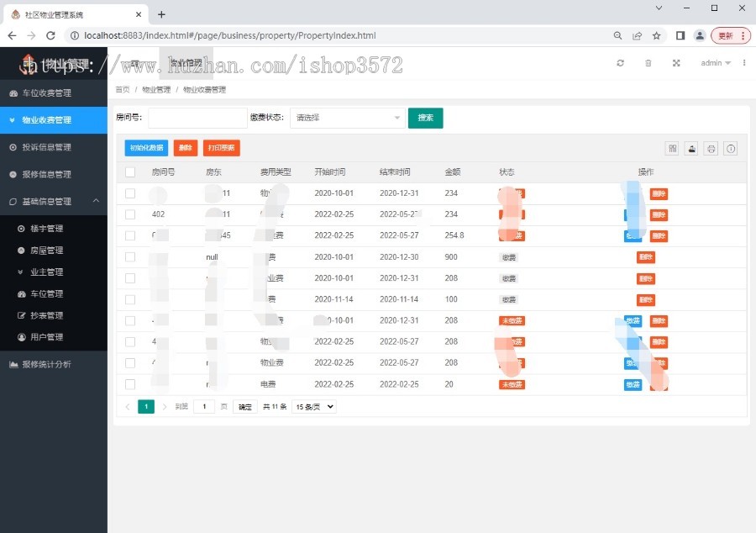Open the 15 条/页 page size dropdown
Image resolution: width=756 pixels, height=533 pixels.
[314, 407]
